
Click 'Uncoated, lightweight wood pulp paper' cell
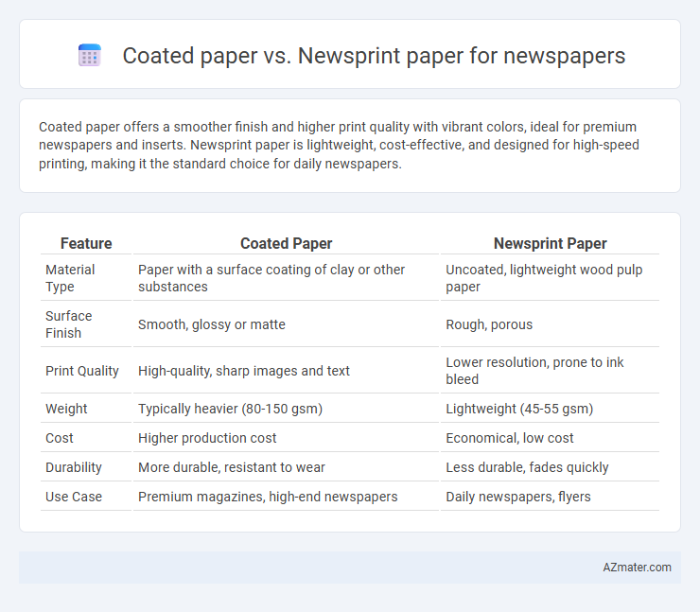550,278
